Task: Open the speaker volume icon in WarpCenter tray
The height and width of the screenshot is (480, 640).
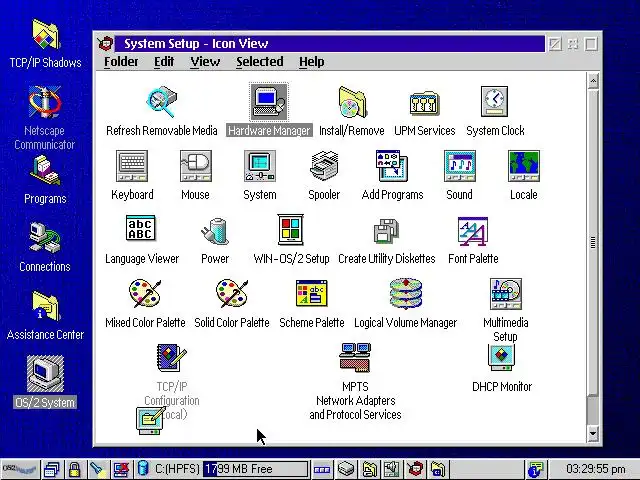Action: point(391,469)
